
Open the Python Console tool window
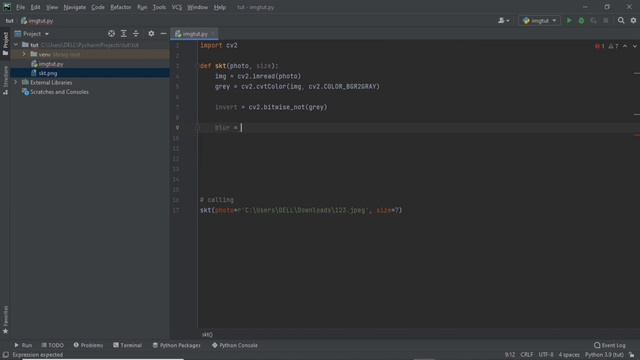(235, 345)
